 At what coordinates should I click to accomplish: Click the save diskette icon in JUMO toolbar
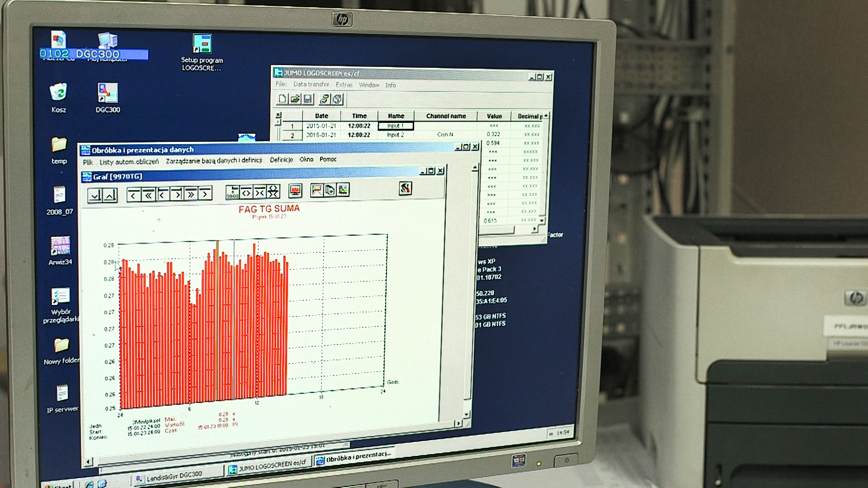(308, 99)
